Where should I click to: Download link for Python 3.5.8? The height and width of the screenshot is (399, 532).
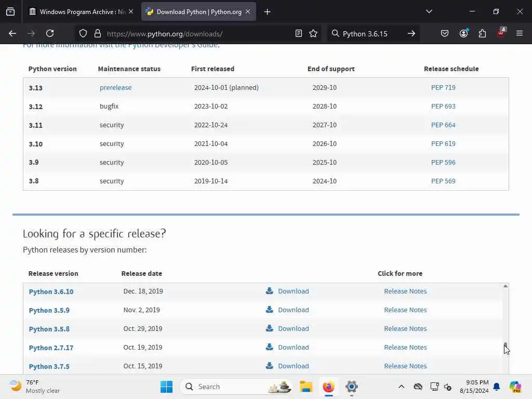click(294, 328)
